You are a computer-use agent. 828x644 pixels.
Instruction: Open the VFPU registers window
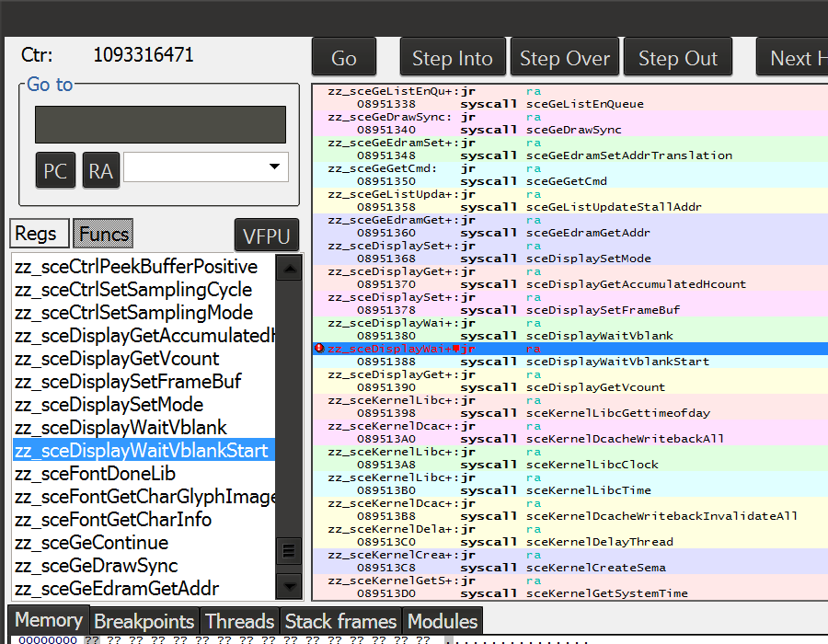267,236
